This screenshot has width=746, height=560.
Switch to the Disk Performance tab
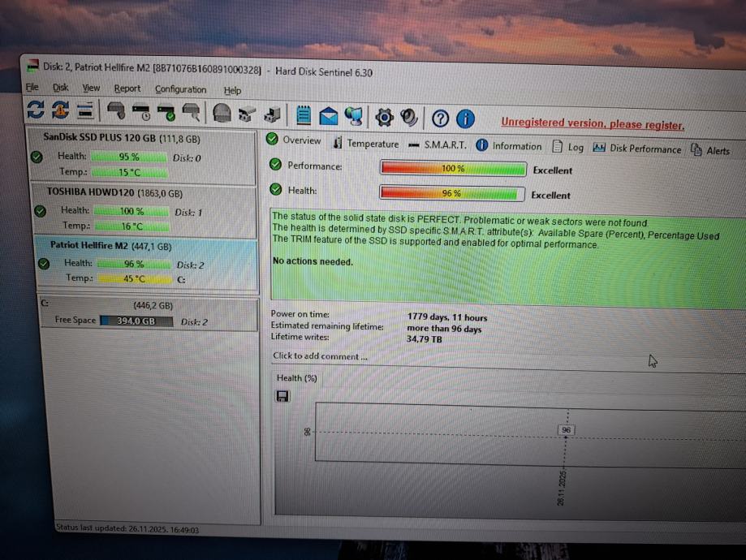(x=636, y=149)
